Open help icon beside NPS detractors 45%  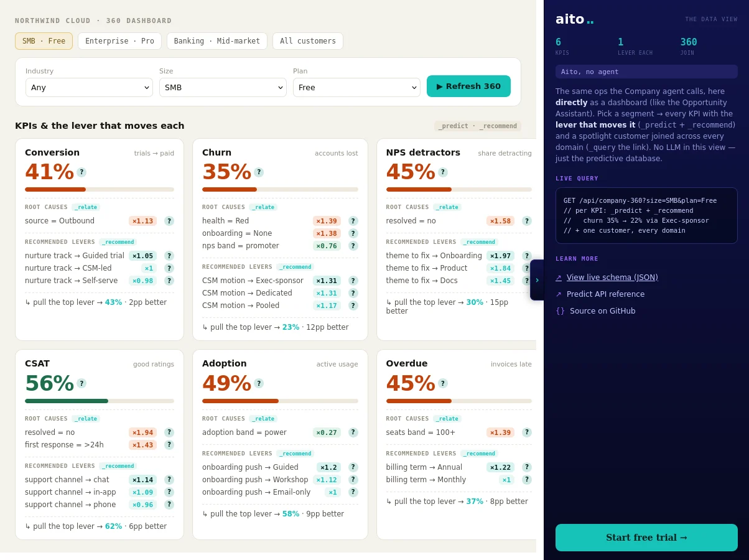443,172
